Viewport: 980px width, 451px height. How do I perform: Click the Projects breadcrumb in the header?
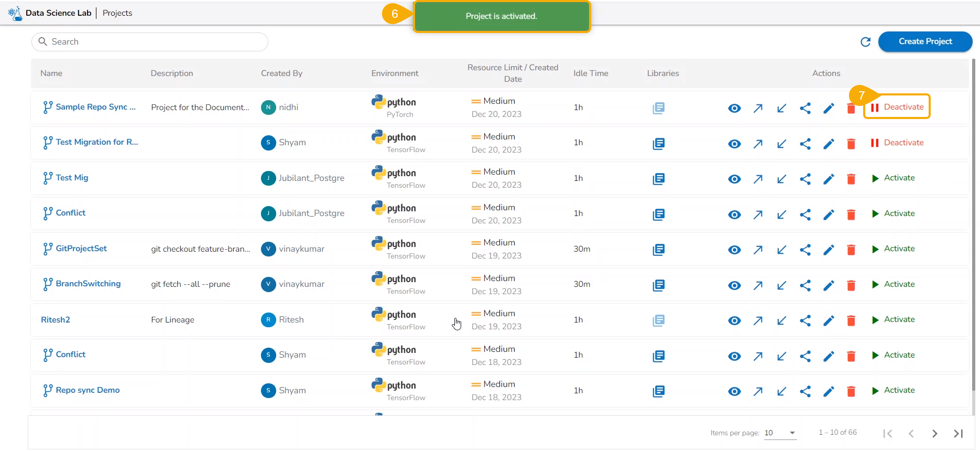click(117, 13)
